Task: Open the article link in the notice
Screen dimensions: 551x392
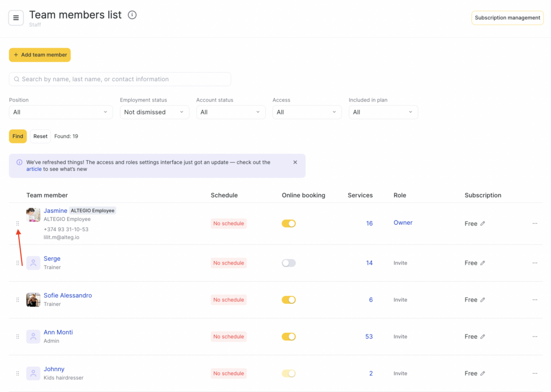Action: pos(33,169)
